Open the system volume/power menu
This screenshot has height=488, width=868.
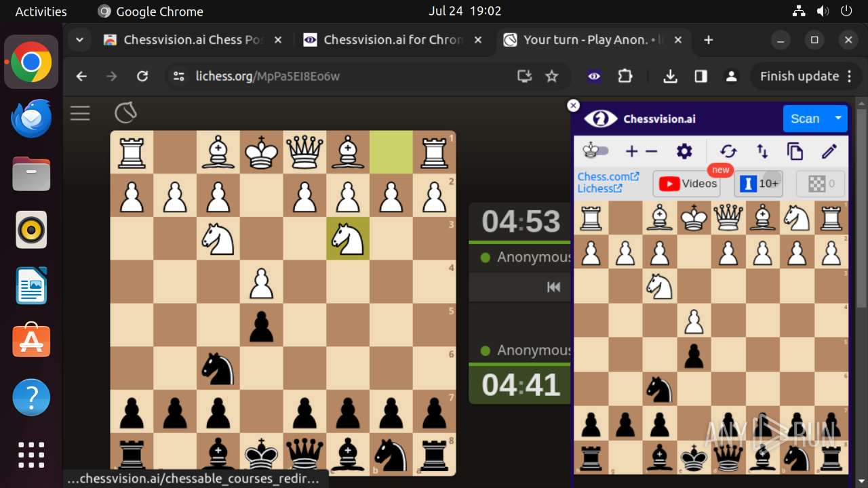pos(823,12)
